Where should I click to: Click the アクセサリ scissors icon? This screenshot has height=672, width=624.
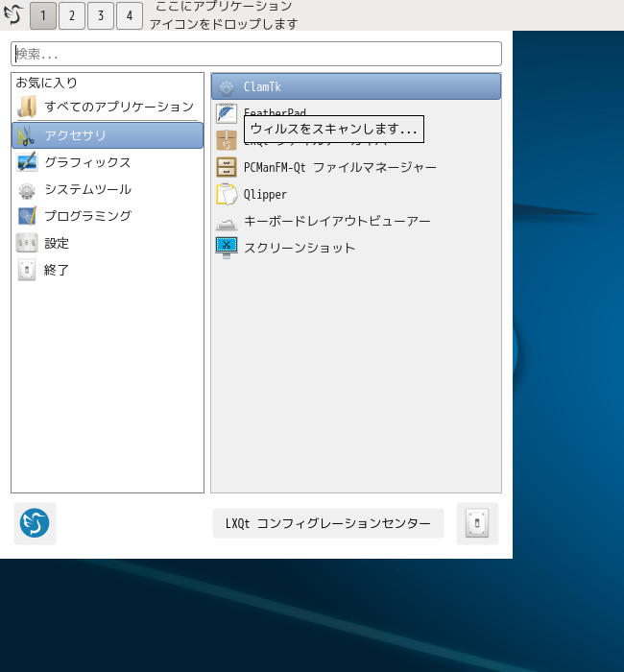[x=27, y=135]
